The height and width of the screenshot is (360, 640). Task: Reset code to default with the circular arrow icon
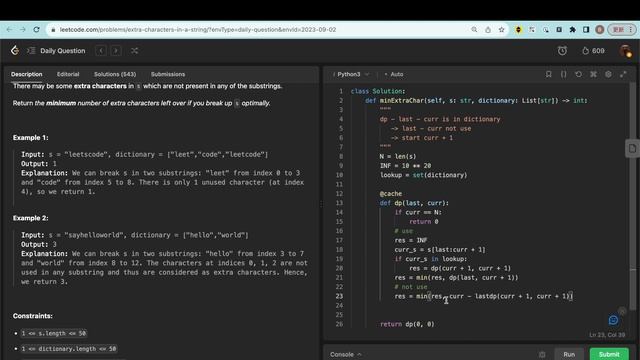point(578,74)
